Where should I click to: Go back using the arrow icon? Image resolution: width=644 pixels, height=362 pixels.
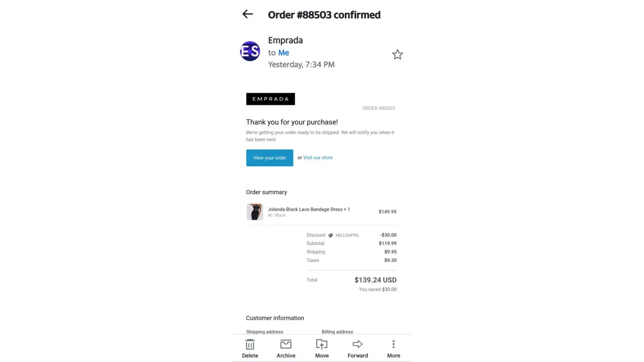click(x=247, y=14)
